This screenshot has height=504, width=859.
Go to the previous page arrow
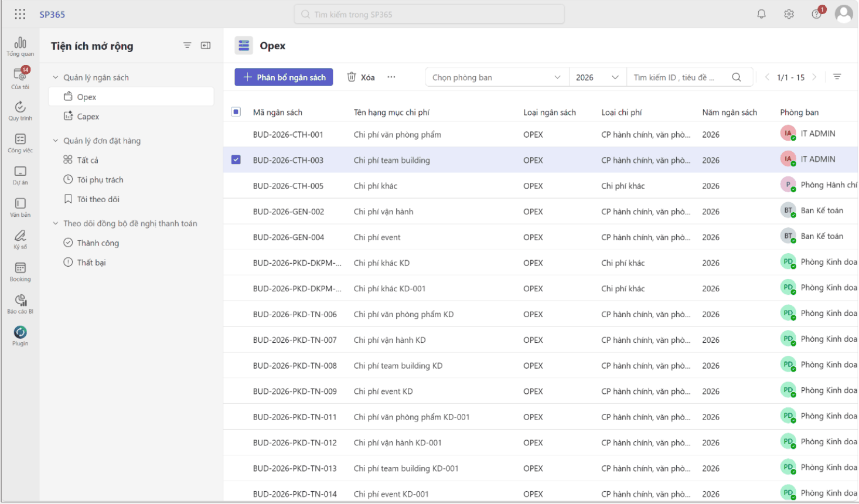tap(767, 77)
